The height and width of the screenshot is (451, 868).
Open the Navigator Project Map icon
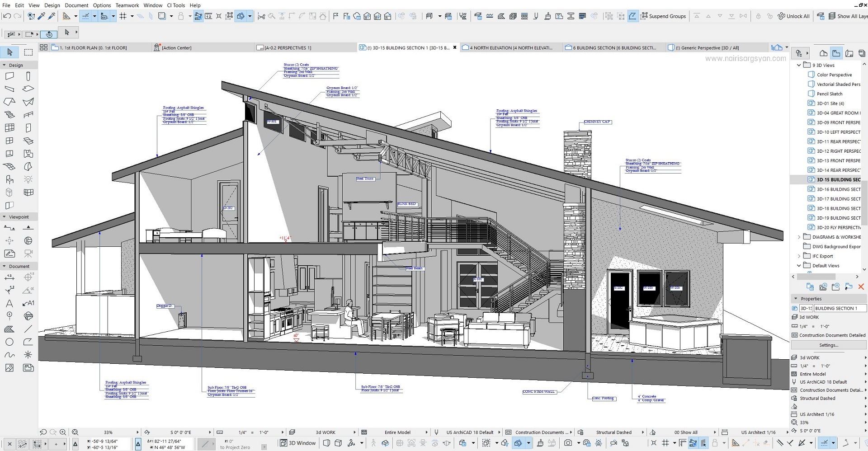[x=824, y=53]
